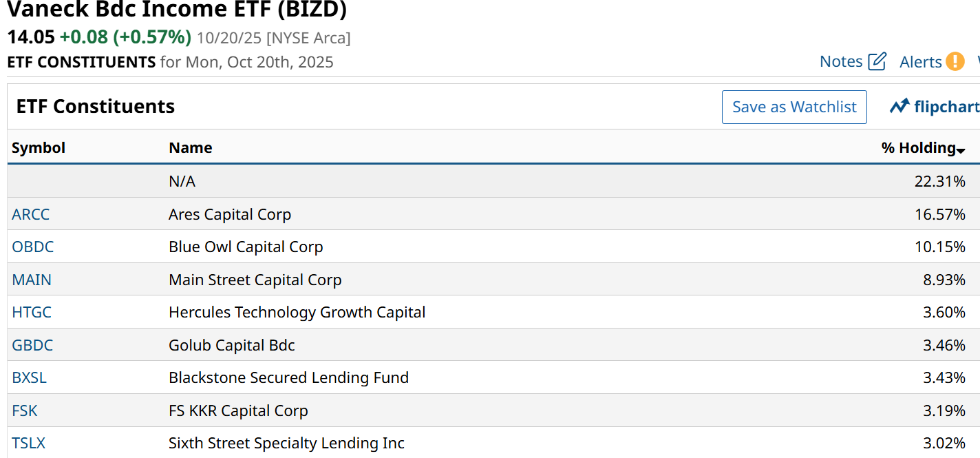This screenshot has height=458, width=980.
Task: Click the orange Alerts exclamation icon
Action: 955,61
